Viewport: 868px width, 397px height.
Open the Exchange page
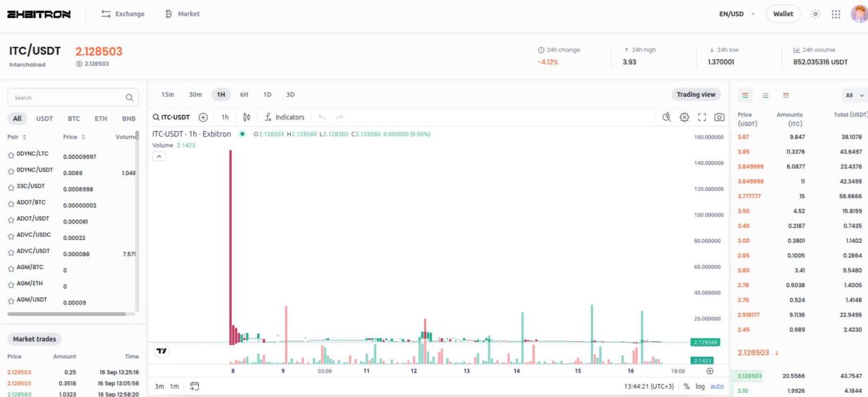122,14
